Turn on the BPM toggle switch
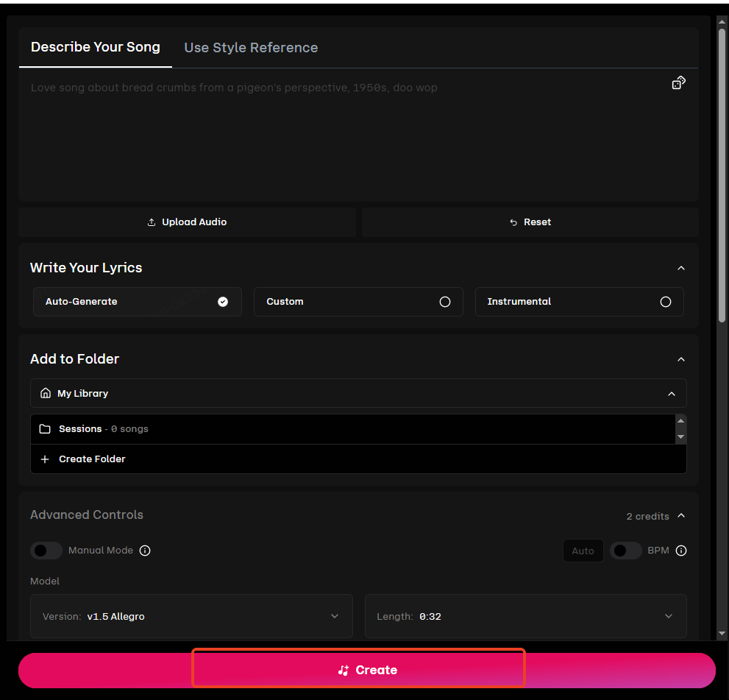 coord(626,551)
